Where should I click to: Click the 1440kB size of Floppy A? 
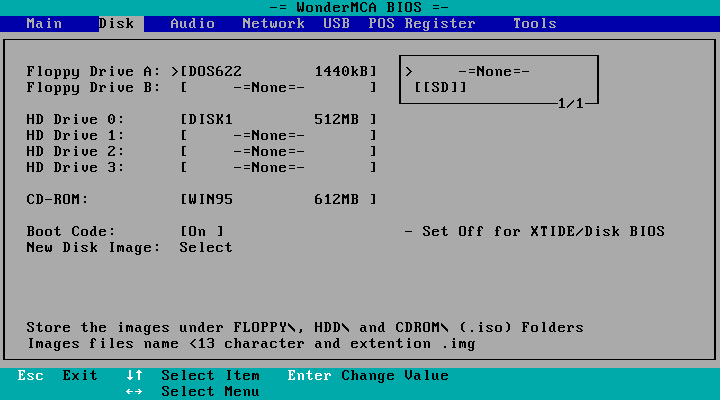342,72
